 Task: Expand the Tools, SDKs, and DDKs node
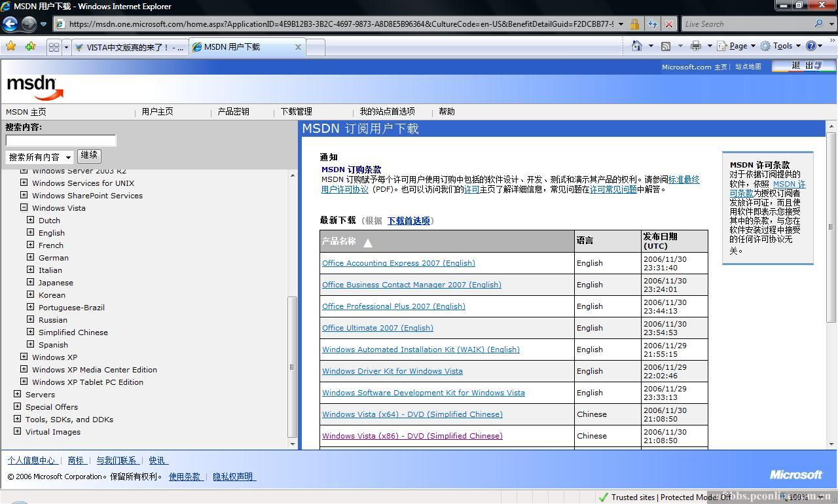[17, 419]
